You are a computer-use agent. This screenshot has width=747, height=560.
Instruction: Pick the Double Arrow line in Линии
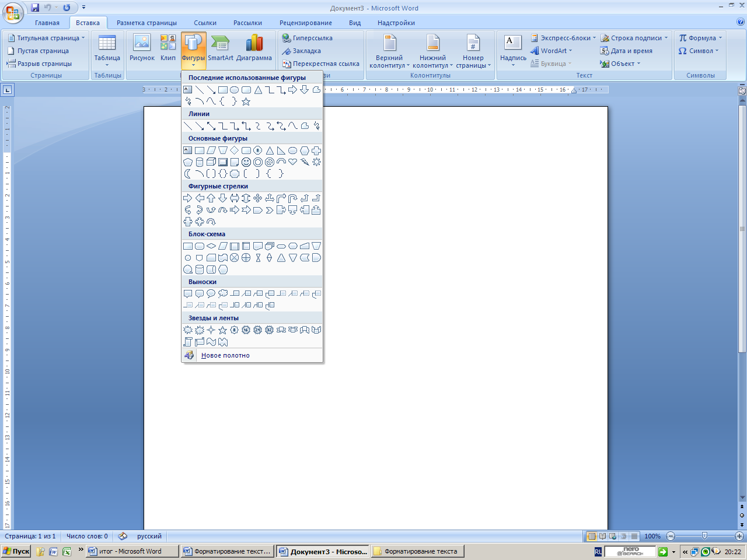click(x=211, y=126)
